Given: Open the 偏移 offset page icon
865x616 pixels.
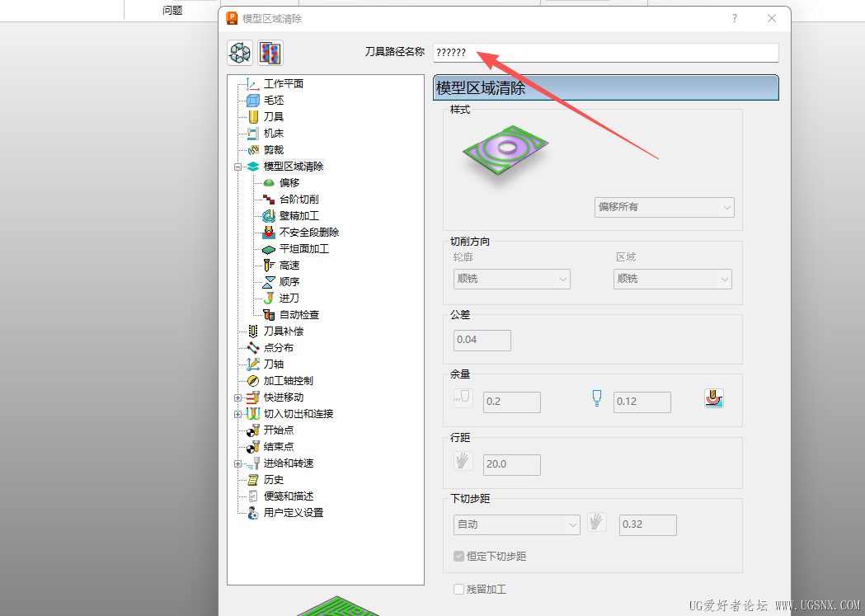Looking at the screenshot, I should tap(269, 182).
